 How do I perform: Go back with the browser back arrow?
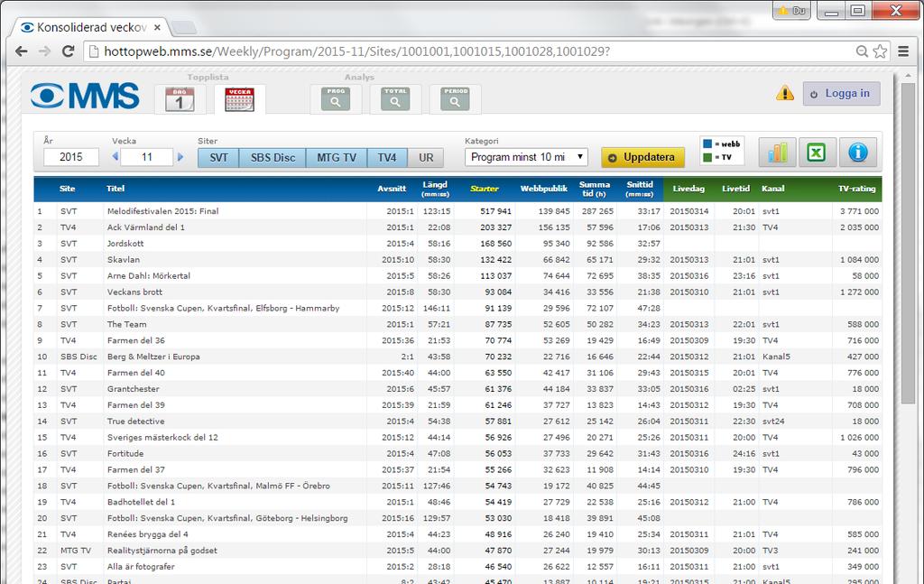(22, 51)
